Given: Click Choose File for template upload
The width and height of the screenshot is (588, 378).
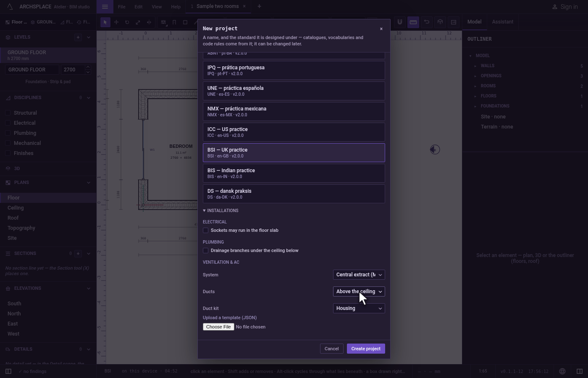Looking at the screenshot, I should 218,327.
